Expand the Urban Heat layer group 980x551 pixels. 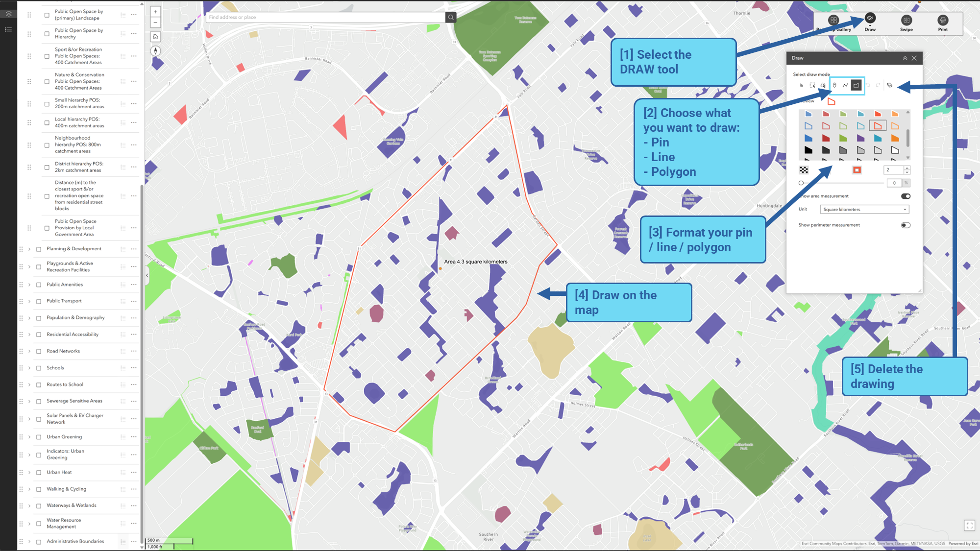click(x=29, y=473)
